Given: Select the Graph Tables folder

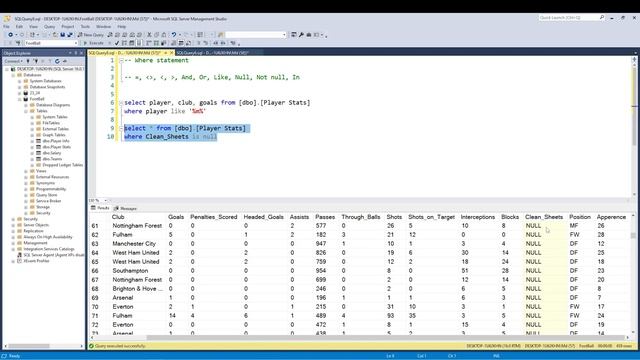Looking at the screenshot, I should click(53, 135).
